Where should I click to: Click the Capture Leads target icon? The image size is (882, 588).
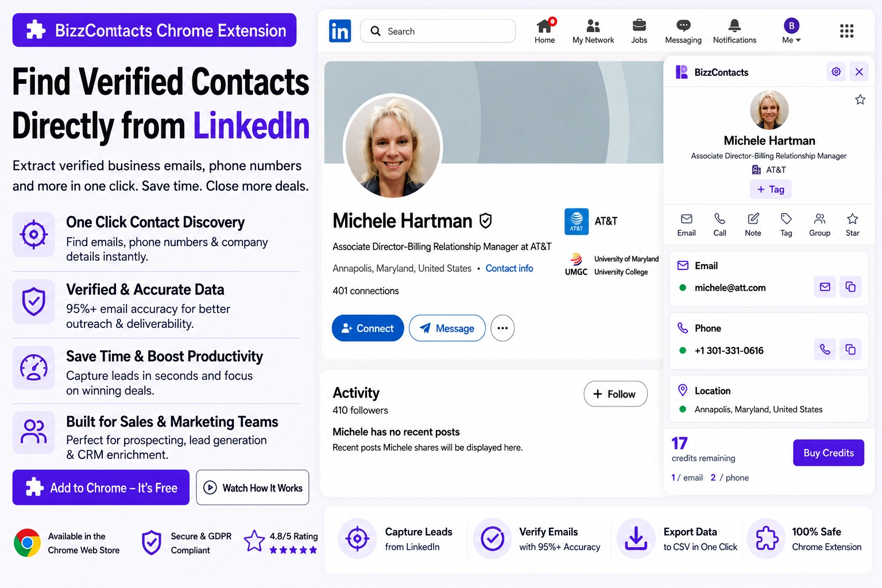357,539
